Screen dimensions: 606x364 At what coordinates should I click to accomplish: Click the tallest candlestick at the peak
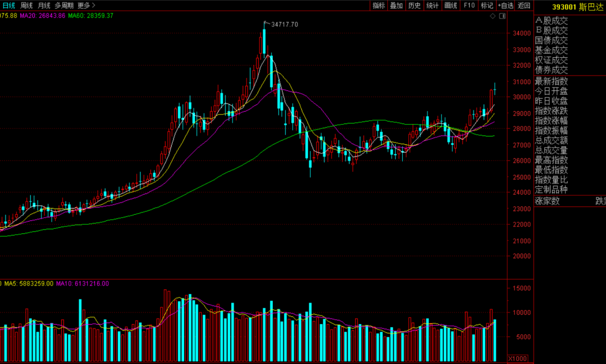[264, 40]
